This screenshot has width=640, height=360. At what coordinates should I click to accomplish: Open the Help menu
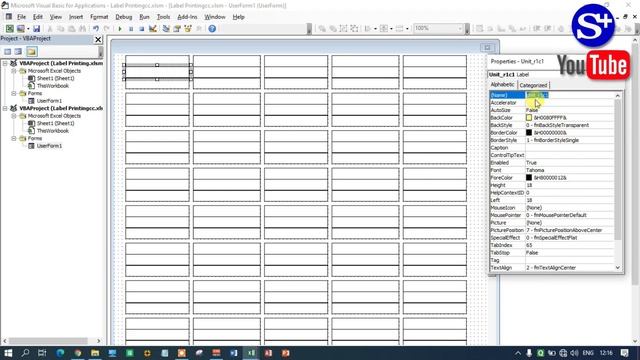pos(239,17)
